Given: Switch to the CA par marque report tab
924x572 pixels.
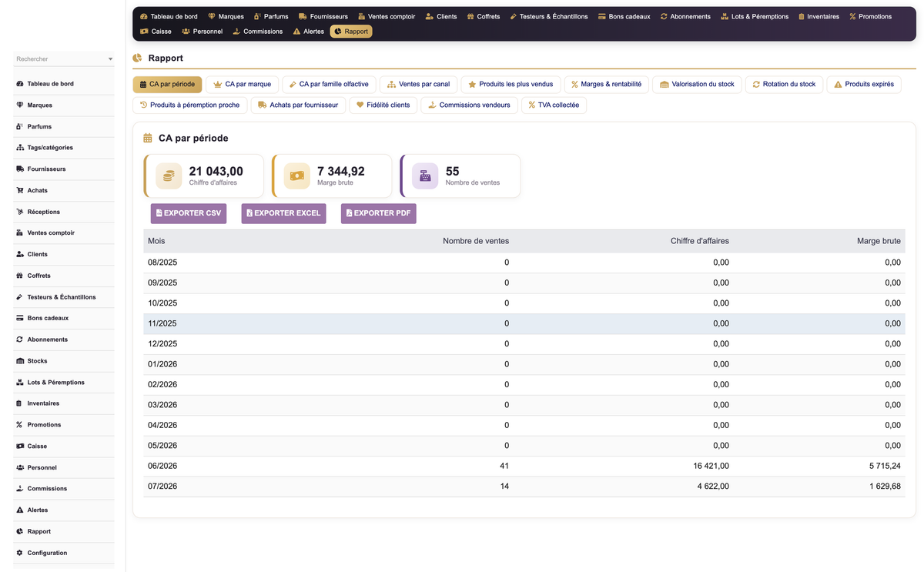Looking at the screenshot, I should coord(243,85).
